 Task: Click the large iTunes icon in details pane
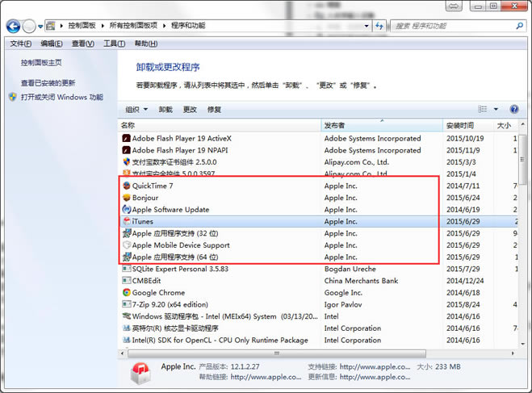click(x=140, y=372)
